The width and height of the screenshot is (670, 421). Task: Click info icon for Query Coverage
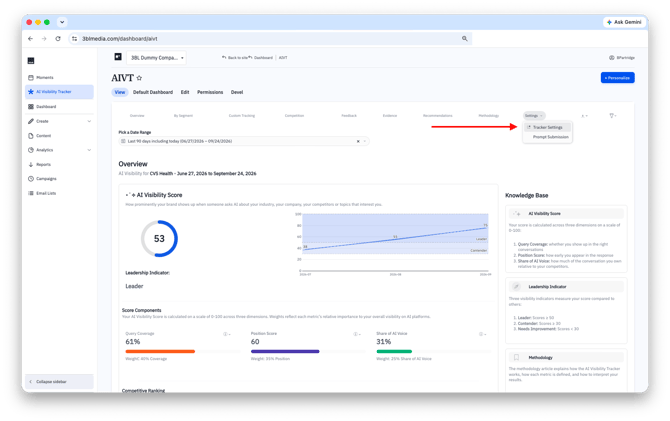(x=226, y=334)
